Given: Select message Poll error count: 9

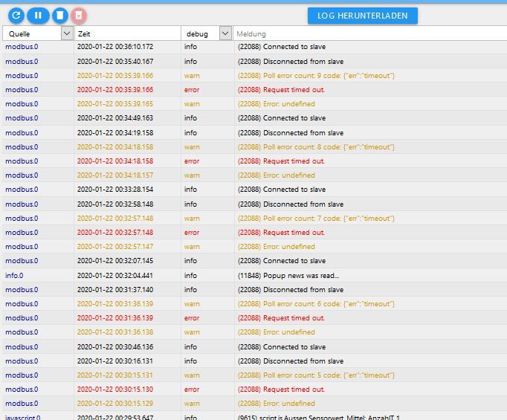Looking at the screenshot, I should coord(316,76).
